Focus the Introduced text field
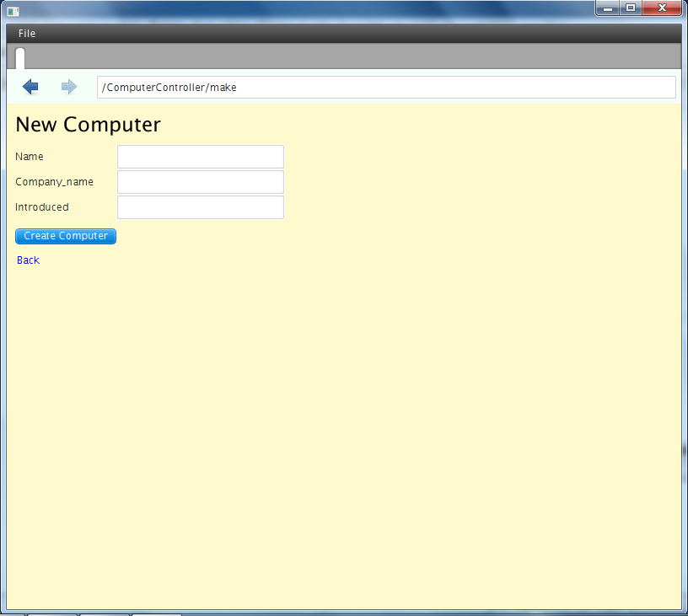Image resolution: width=688 pixels, height=616 pixels. coord(201,207)
